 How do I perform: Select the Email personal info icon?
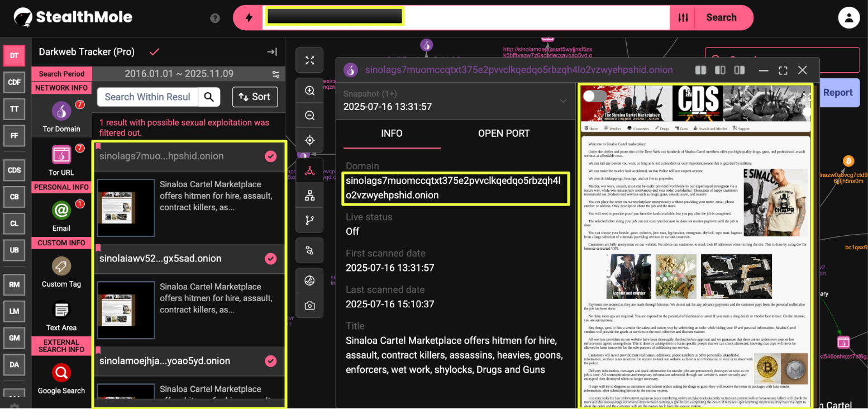point(61,211)
